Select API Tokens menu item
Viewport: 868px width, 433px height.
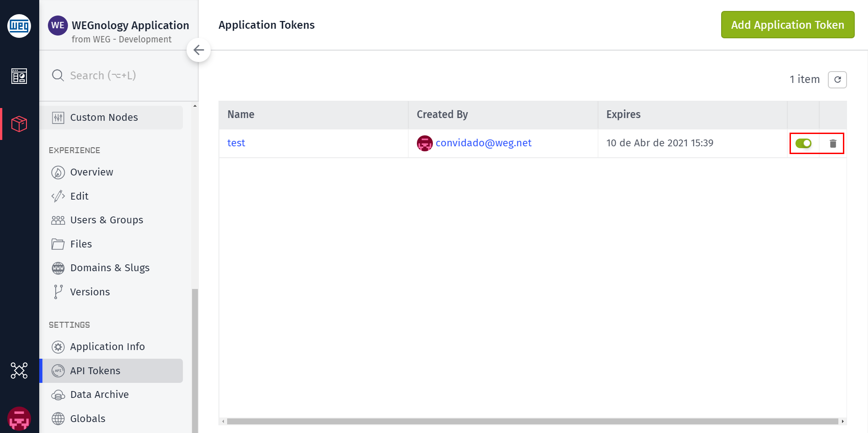[x=111, y=371]
